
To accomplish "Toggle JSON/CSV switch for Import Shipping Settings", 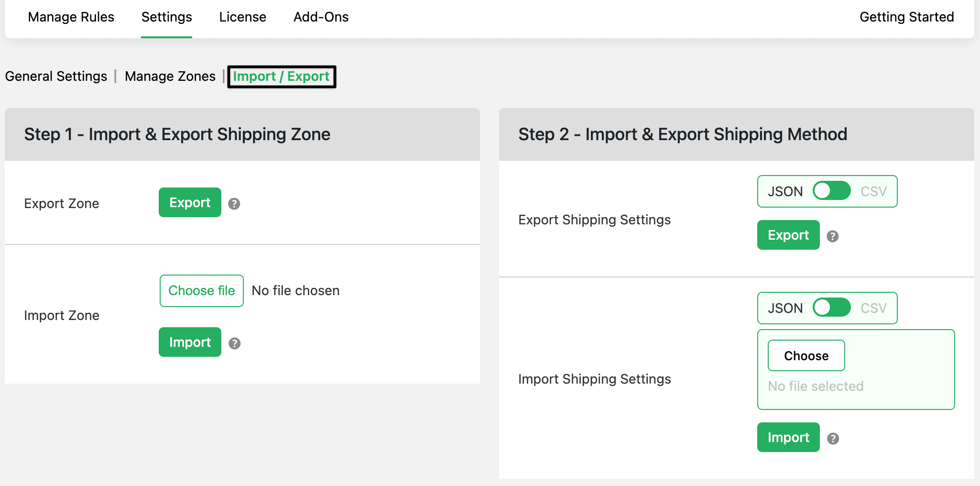I will point(831,308).
